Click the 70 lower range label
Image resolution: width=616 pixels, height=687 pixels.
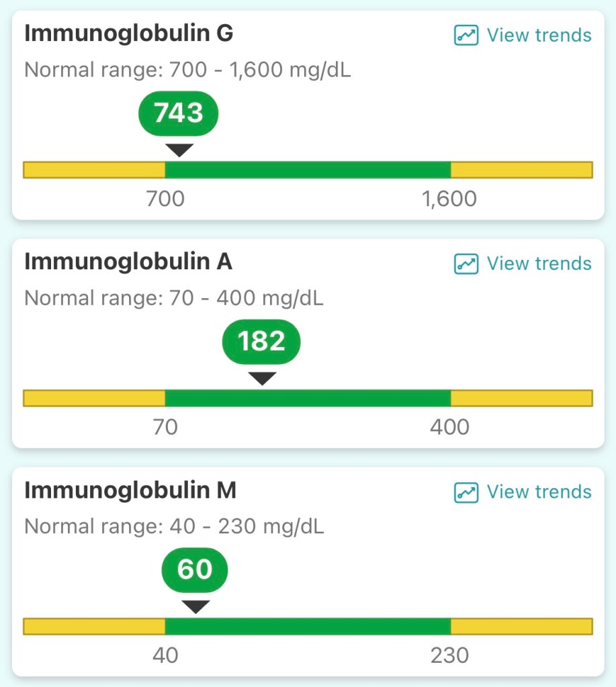point(165,427)
